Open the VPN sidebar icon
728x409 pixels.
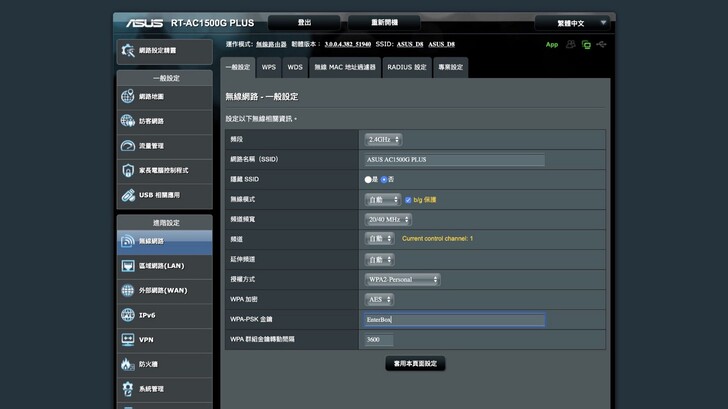(128, 339)
